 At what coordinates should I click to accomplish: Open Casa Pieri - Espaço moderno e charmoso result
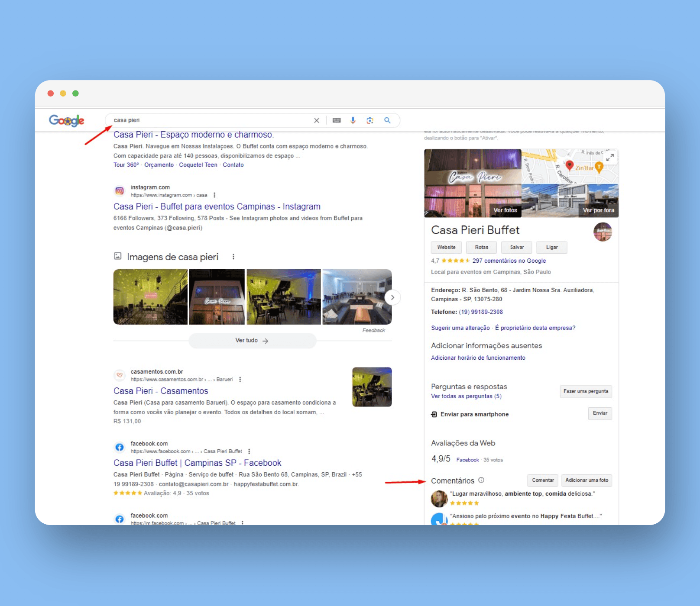(194, 135)
